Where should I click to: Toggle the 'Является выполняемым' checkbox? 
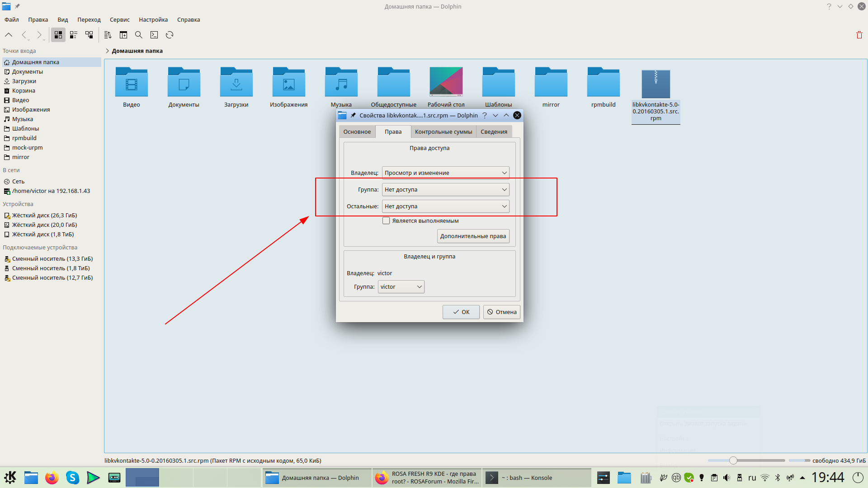(386, 221)
